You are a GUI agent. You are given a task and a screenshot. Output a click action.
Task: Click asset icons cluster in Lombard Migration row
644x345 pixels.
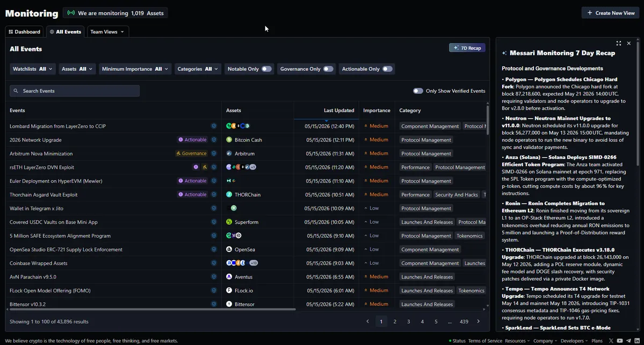click(238, 126)
